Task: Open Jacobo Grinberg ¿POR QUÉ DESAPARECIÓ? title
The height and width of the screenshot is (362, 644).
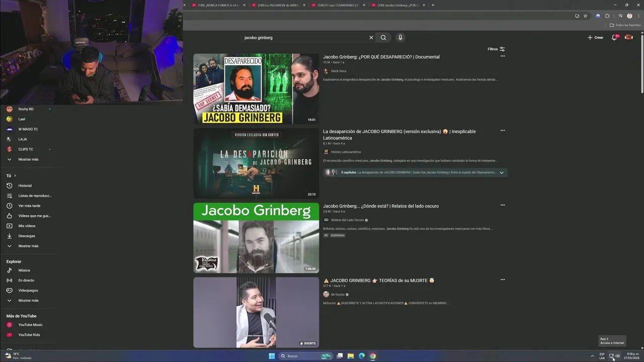Action: [381, 57]
